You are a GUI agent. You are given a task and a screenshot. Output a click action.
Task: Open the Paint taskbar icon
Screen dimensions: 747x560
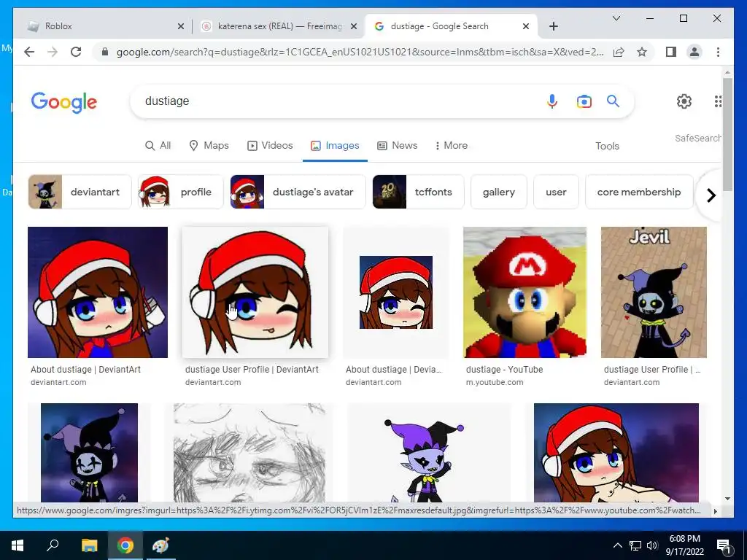tap(160, 545)
